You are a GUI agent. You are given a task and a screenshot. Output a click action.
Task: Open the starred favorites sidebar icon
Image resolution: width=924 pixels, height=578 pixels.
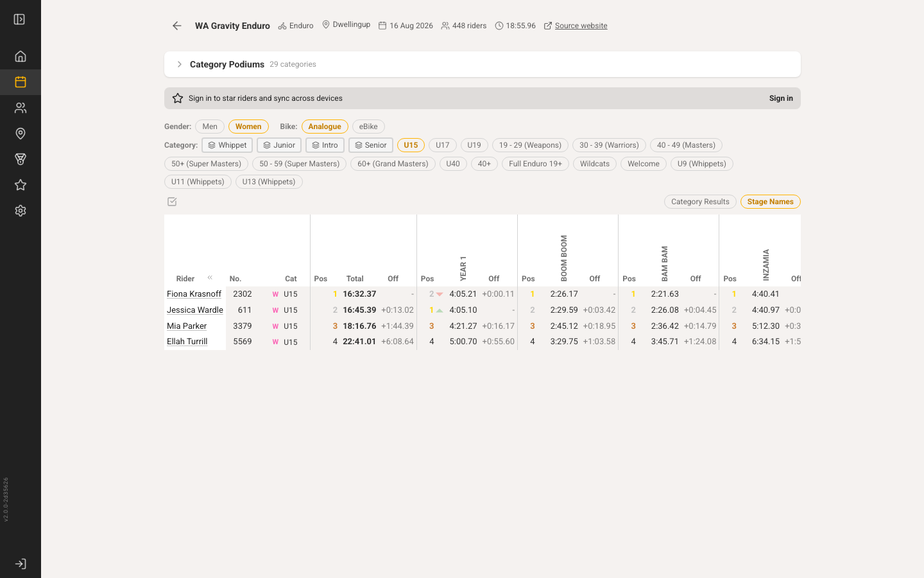tap(21, 185)
